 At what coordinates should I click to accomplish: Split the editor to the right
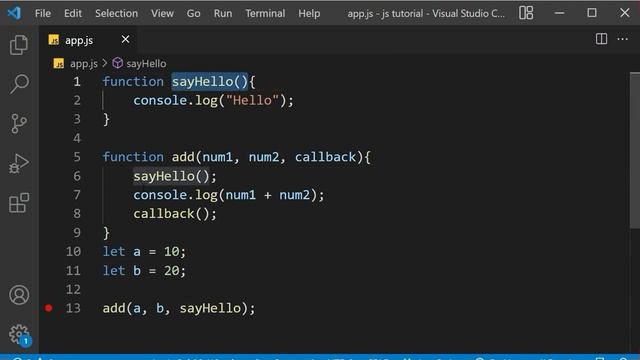click(601, 39)
